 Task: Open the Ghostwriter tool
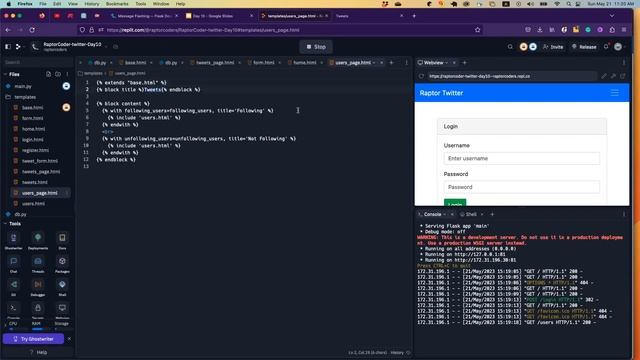(x=13, y=241)
